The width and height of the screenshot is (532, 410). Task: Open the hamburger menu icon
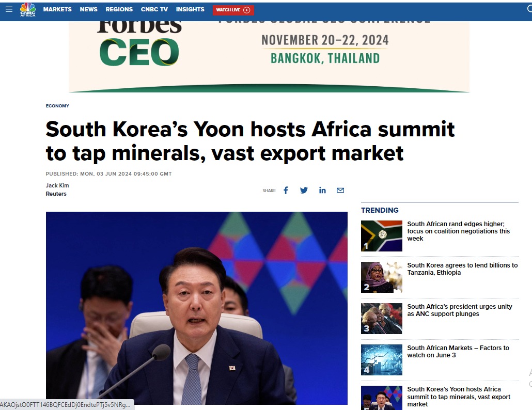point(9,9)
